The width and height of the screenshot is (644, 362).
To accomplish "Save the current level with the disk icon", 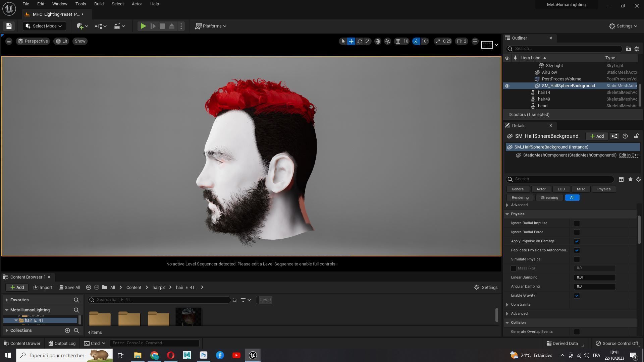I will tap(9, 26).
